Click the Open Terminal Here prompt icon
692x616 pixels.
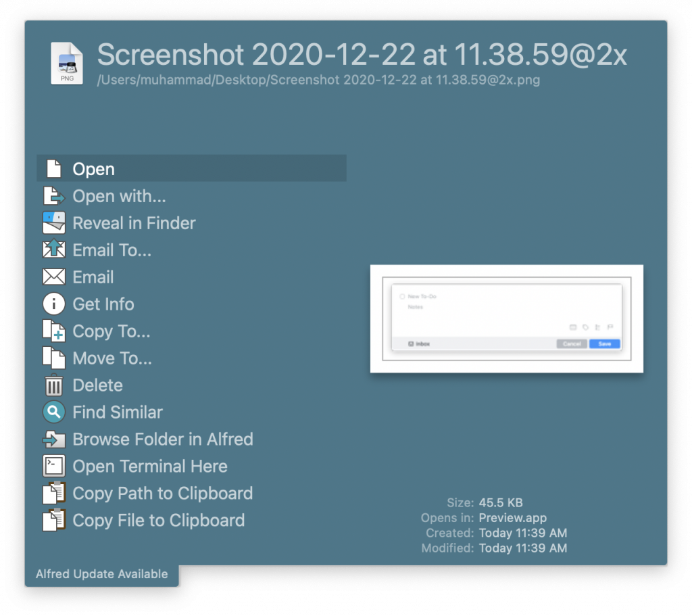point(54,466)
